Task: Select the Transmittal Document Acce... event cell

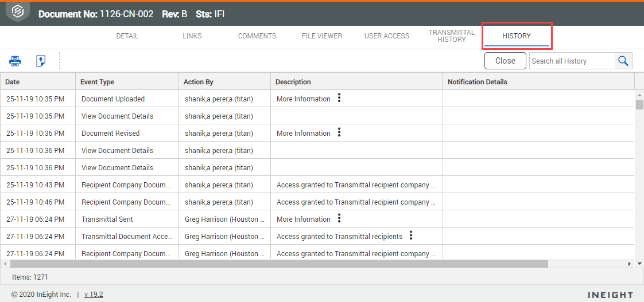Action: [127, 236]
